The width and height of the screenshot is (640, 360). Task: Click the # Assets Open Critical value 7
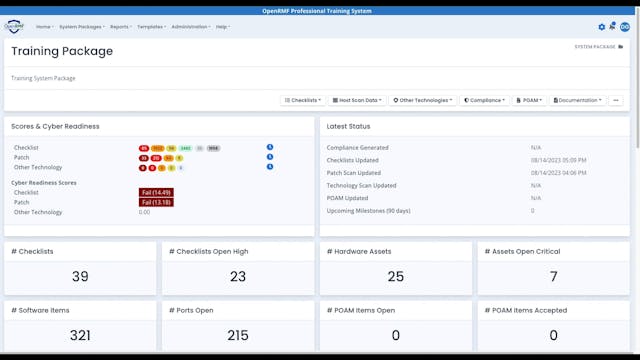(x=553, y=276)
